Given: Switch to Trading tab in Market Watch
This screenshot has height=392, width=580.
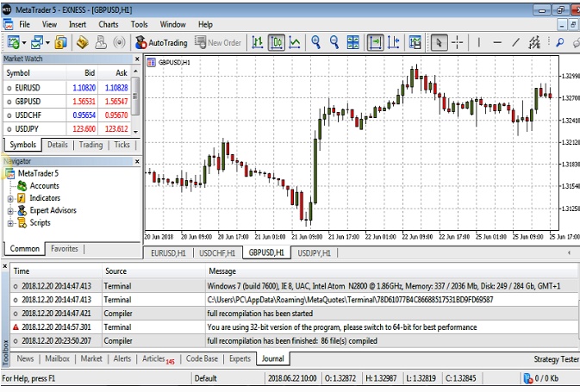Looking at the screenshot, I should point(90,145).
